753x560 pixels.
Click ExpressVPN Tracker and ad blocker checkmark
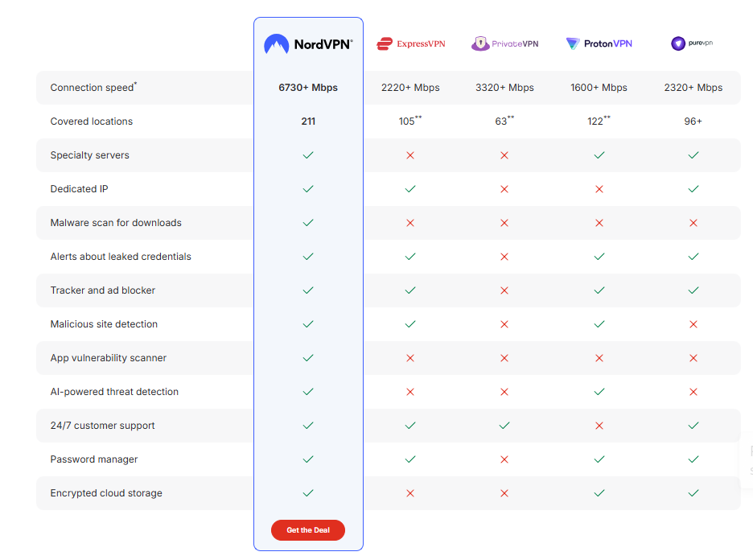pos(410,290)
